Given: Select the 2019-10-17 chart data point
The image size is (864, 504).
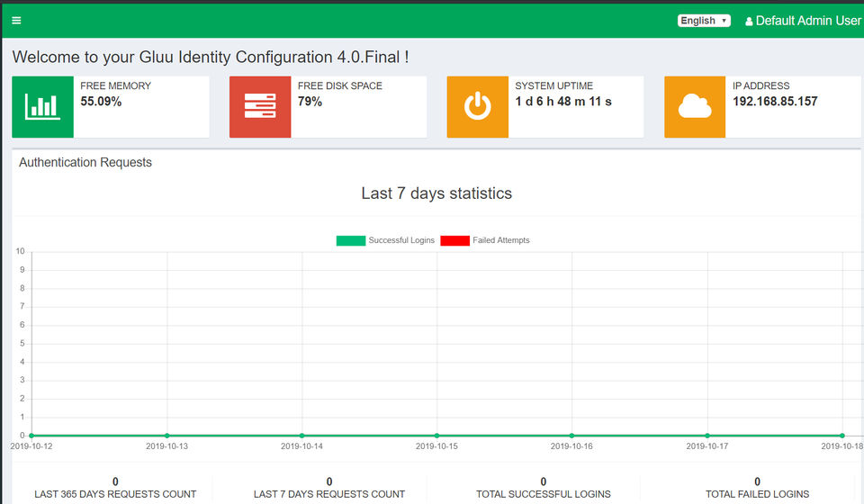Looking at the screenshot, I should tap(707, 436).
